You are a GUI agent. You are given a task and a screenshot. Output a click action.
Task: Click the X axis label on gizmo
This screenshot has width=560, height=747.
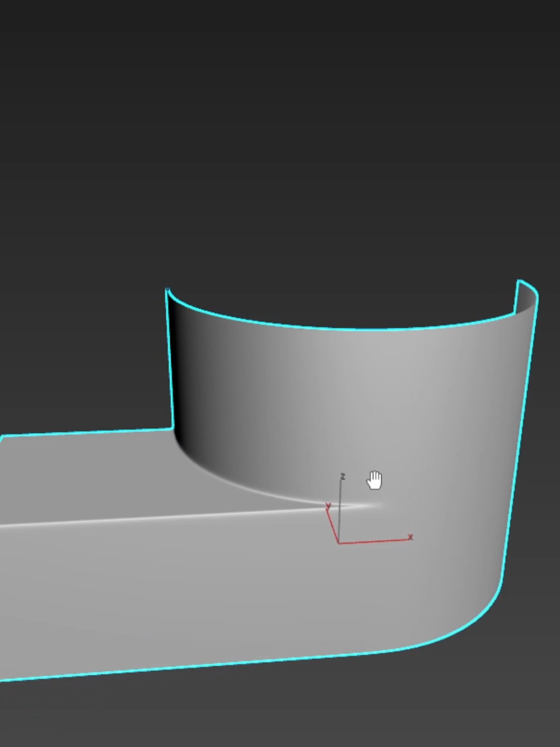411,537
